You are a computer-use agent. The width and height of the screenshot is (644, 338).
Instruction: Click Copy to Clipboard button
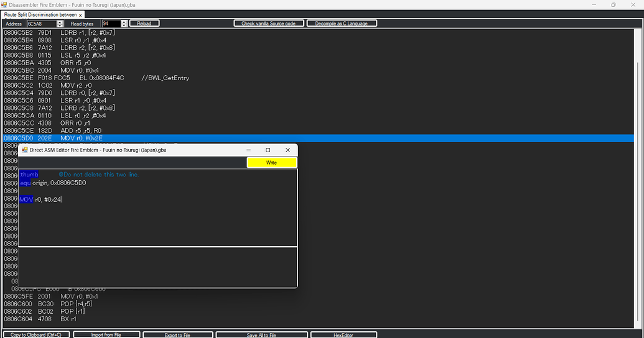tap(36, 335)
